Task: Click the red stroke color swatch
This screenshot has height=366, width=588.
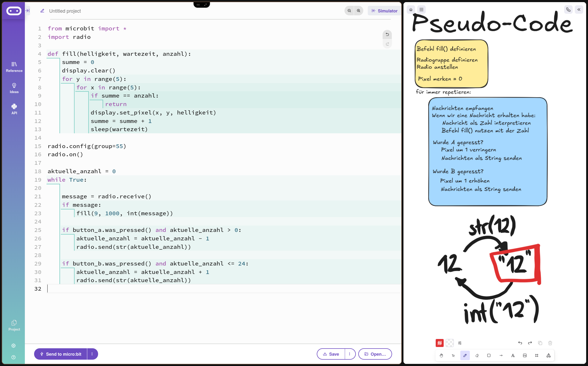Action: (439, 343)
